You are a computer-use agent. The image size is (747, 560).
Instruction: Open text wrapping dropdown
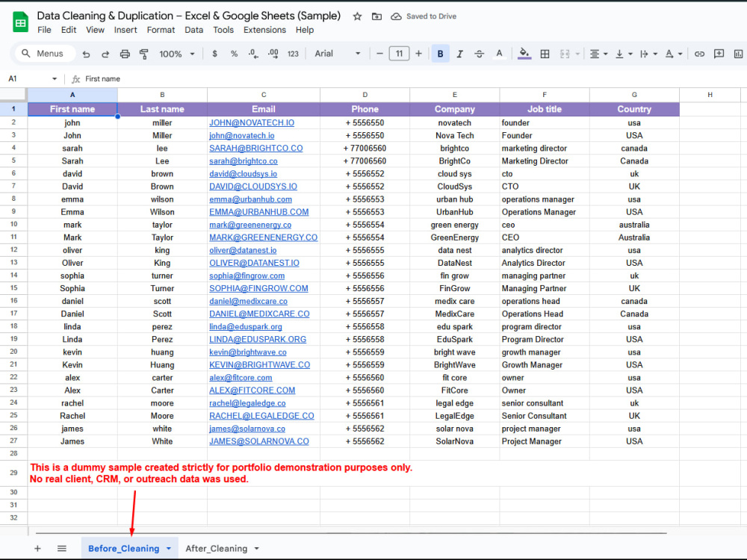click(x=648, y=54)
